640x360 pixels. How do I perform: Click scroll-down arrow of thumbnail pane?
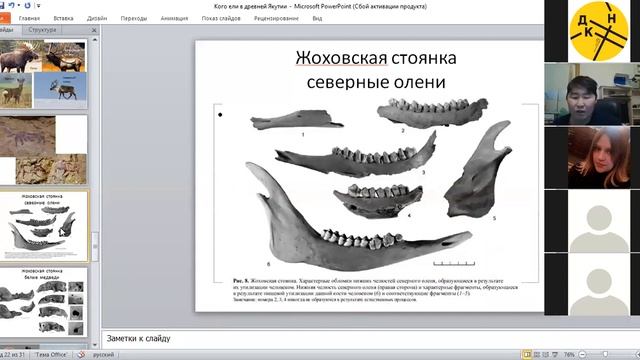[x=95, y=345]
